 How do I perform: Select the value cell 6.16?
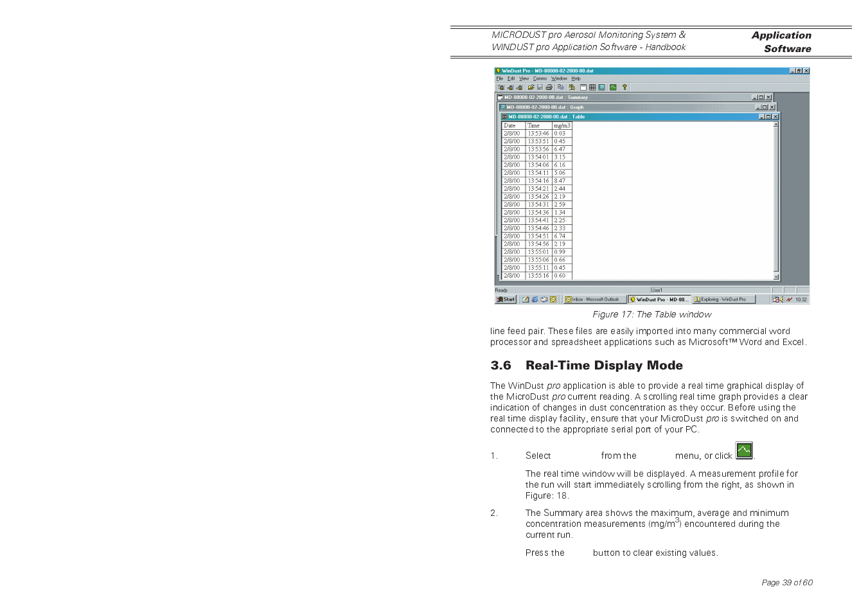tap(562, 165)
